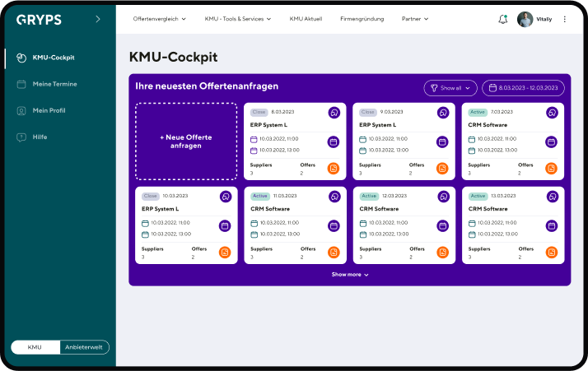Expand the Offertenvergleich dropdown menu

(160, 19)
